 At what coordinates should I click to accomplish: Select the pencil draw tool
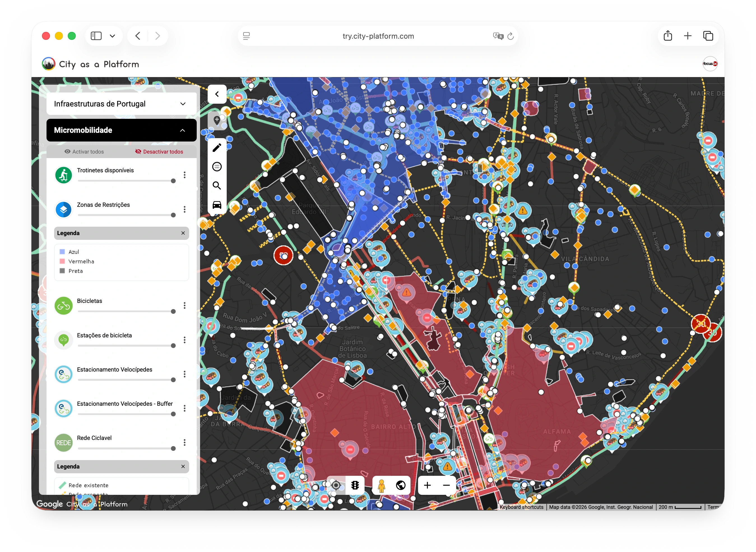point(217,148)
